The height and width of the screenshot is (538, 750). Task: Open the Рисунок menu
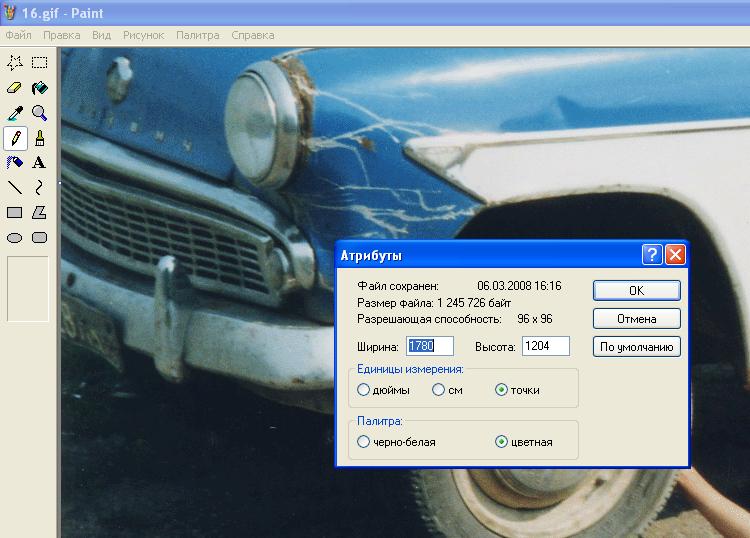click(143, 35)
